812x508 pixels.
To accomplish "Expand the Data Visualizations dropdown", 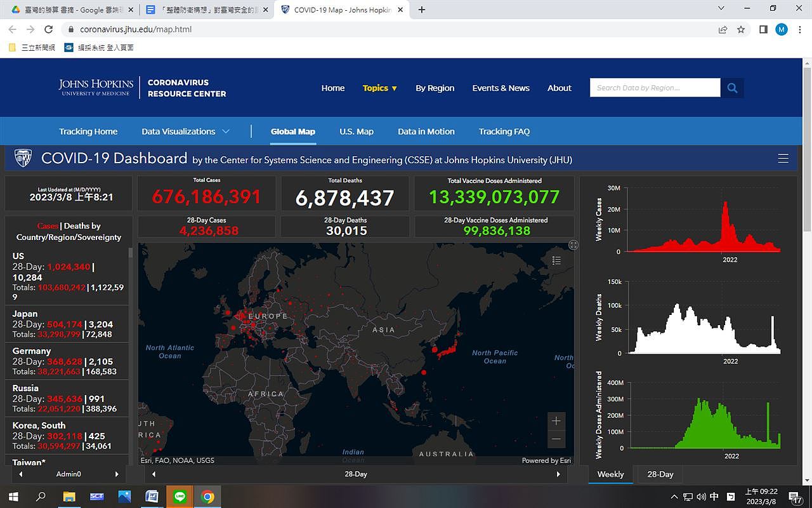I will tap(185, 131).
